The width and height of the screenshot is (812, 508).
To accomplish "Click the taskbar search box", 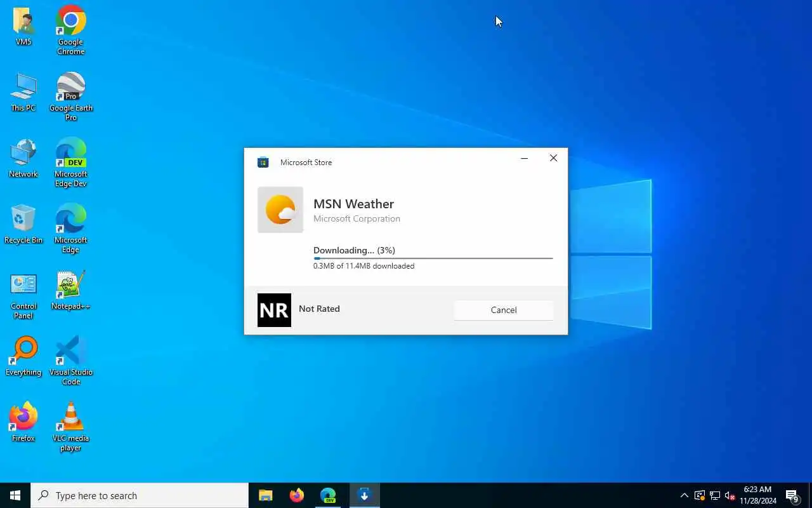I will (x=140, y=495).
